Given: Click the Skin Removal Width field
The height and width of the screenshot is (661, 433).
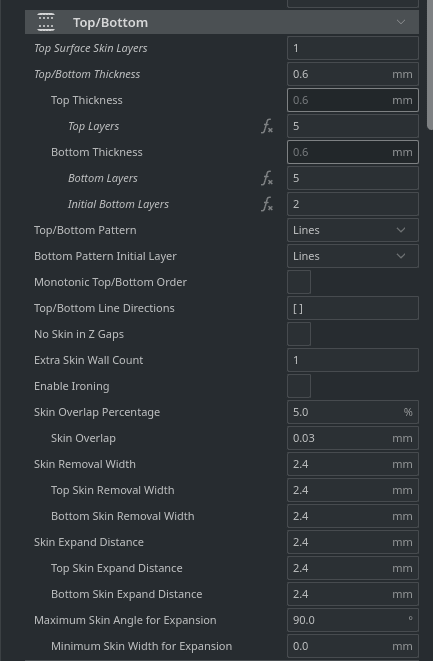Looking at the screenshot, I should coord(353,464).
